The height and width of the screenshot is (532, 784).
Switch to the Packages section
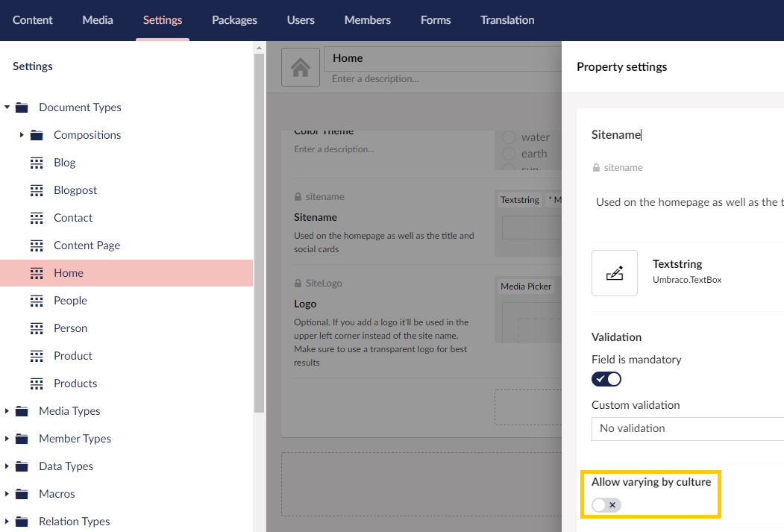pos(234,20)
